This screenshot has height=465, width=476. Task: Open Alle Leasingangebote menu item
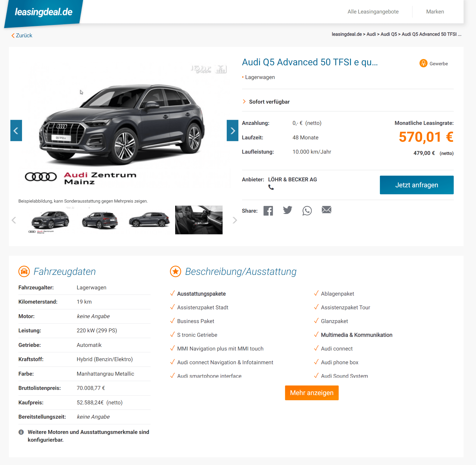click(373, 12)
